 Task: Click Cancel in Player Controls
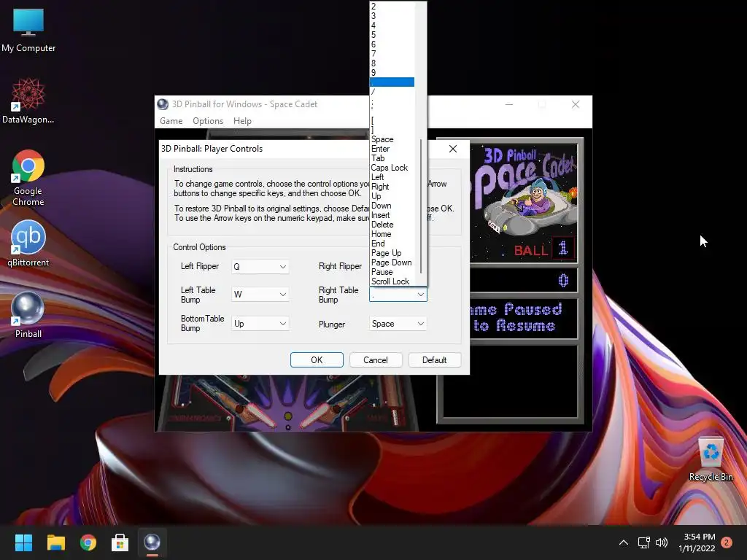[376, 360]
